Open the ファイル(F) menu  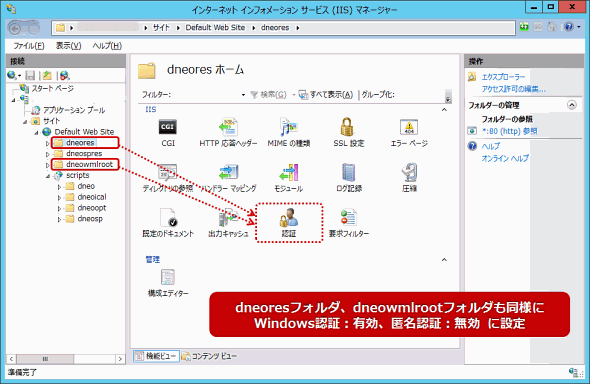tap(29, 46)
